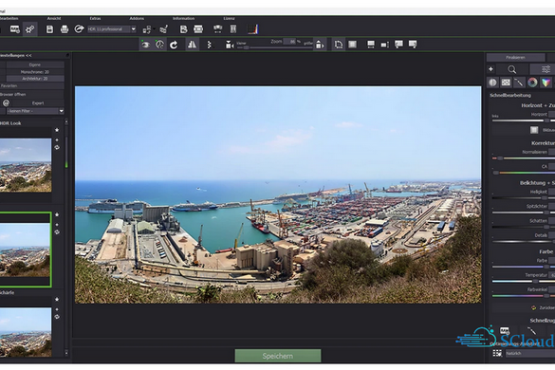Click the Expert mode button
Screen dimensions: 555x370
click(38, 103)
